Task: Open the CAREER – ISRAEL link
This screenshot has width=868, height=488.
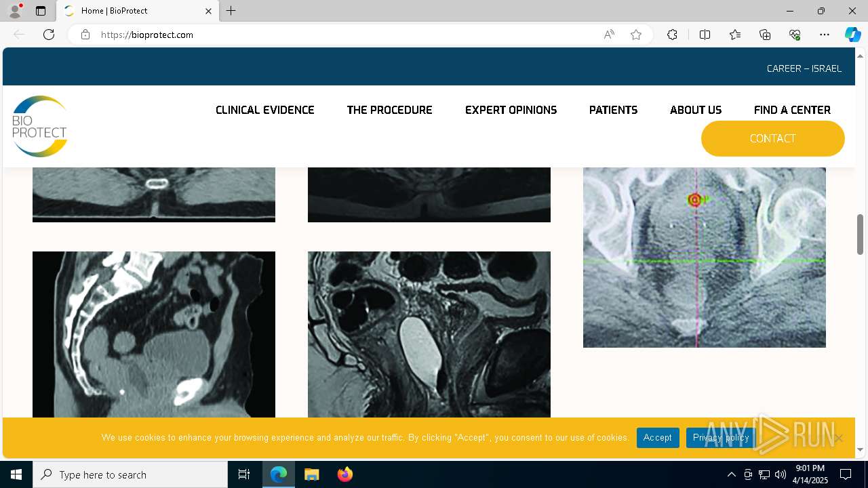Action: tap(804, 68)
